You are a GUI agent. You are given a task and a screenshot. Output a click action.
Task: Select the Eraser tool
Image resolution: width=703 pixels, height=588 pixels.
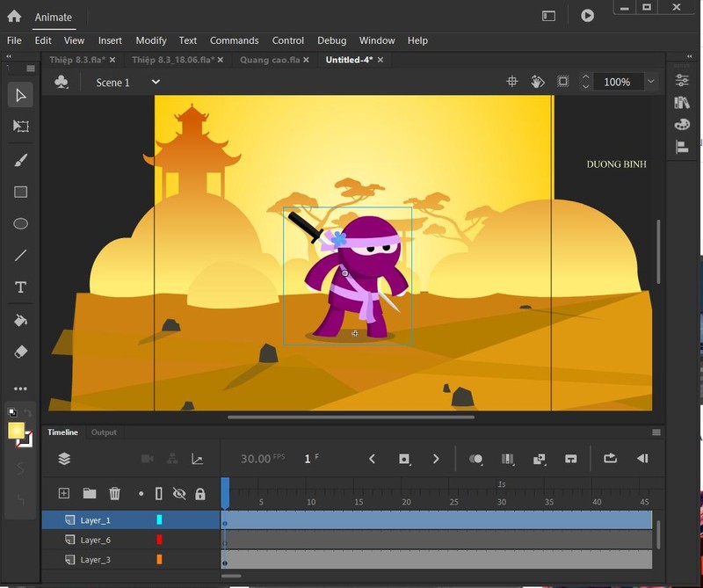coord(21,352)
